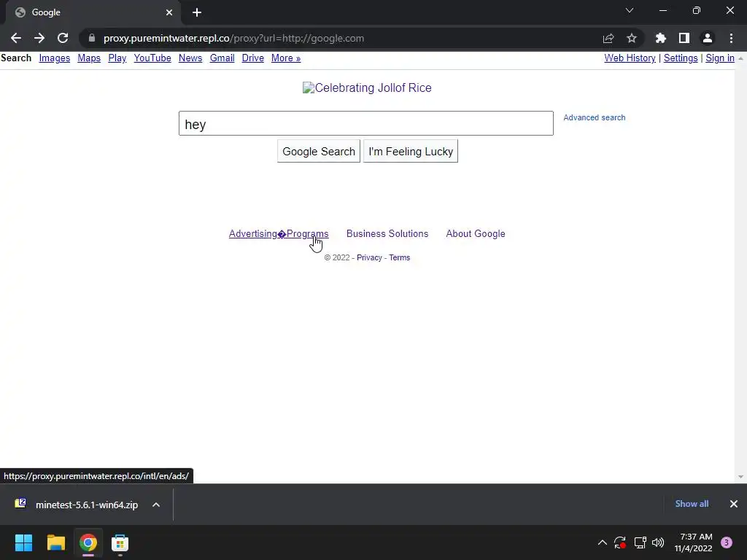This screenshot has height=560, width=747.
Task: Open the Settings link
Action: [681, 58]
